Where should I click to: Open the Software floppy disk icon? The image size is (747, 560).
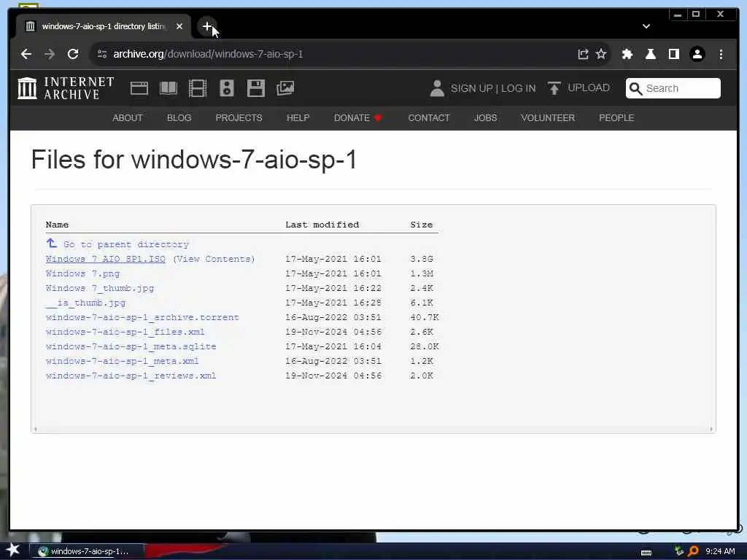(x=256, y=88)
